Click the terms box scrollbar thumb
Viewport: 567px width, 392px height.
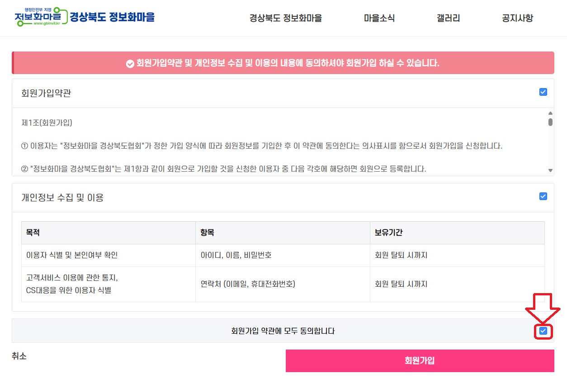coord(550,122)
